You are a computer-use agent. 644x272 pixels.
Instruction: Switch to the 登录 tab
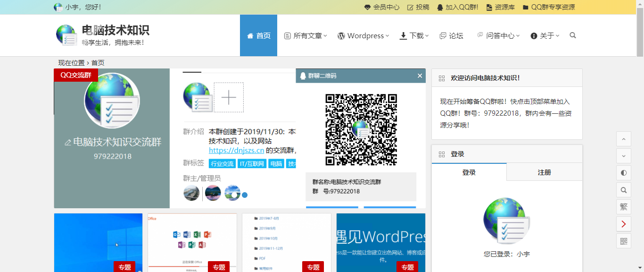[469, 172]
